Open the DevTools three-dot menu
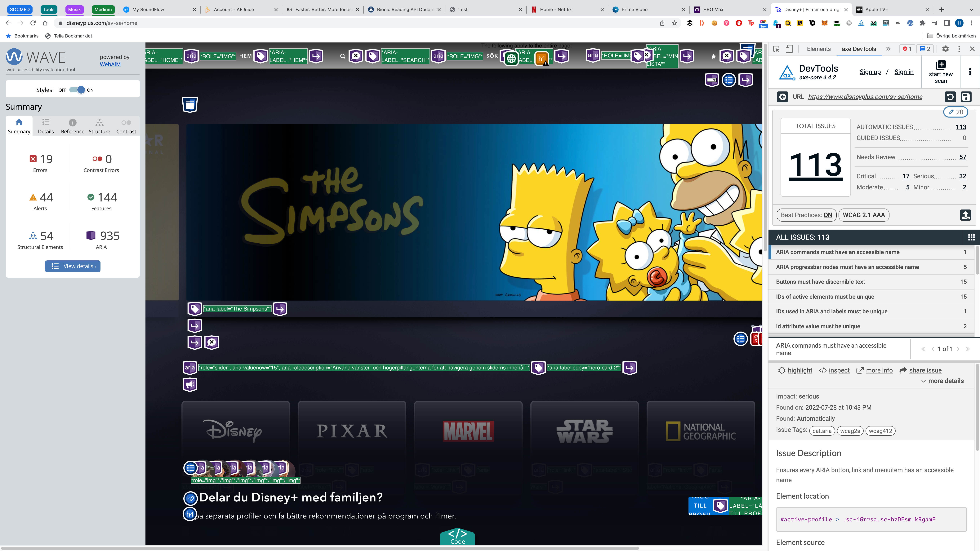980x551 pixels. click(x=959, y=49)
